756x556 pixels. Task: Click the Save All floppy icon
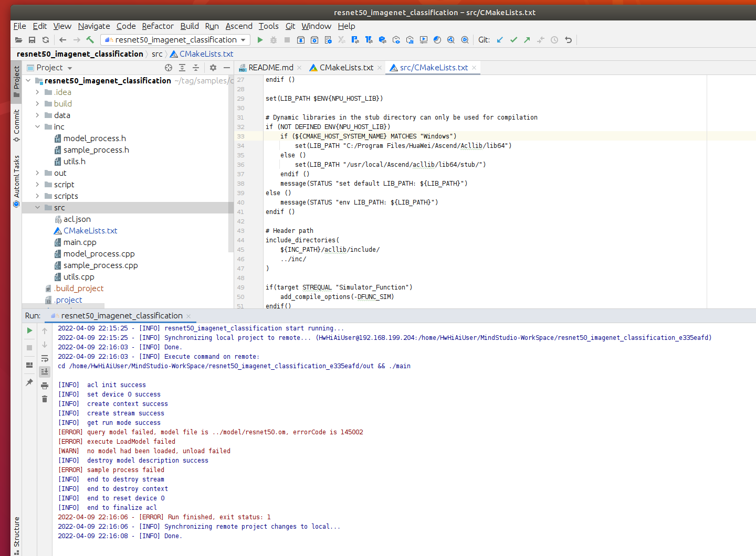(32, 40)
